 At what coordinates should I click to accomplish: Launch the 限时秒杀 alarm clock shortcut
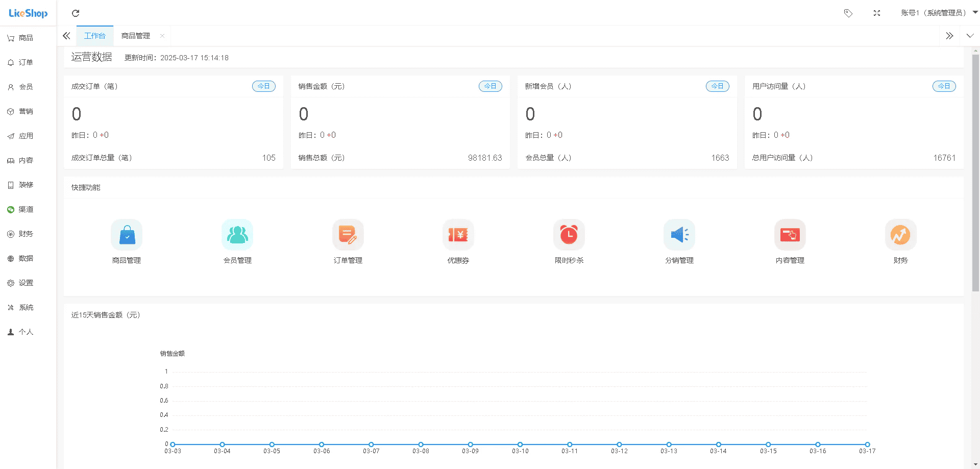[569, 235]
